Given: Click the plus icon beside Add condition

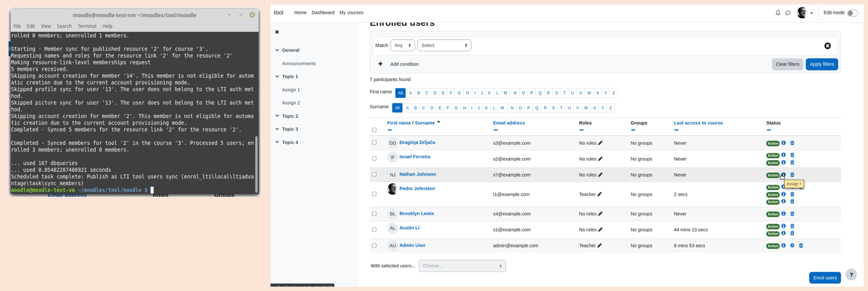Looking at the screenshot, I should [380, 64].
